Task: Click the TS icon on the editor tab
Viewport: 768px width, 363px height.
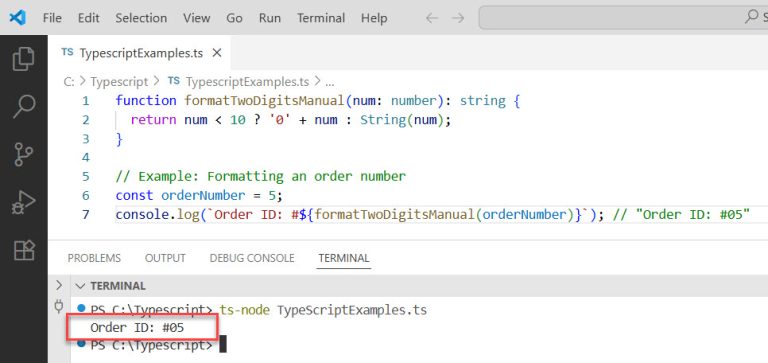Action: click(x=68, y=52)
